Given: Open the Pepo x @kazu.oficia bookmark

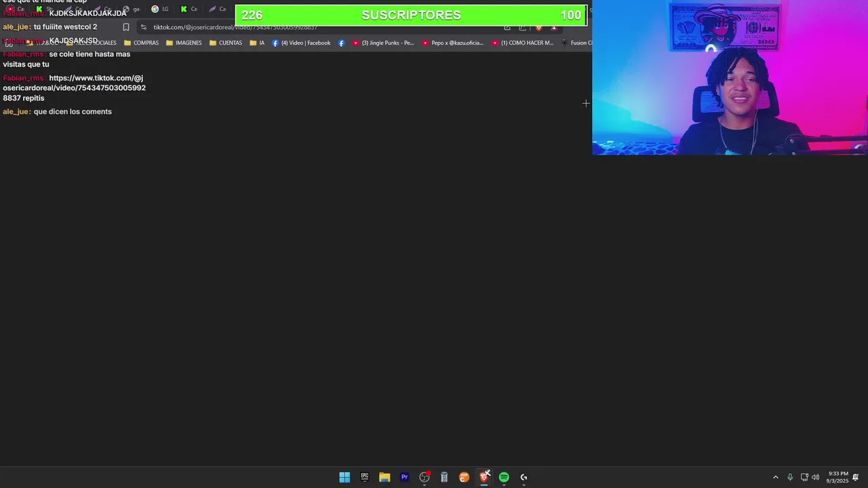Looking at the screenshot, I should [x=453, y=43].
